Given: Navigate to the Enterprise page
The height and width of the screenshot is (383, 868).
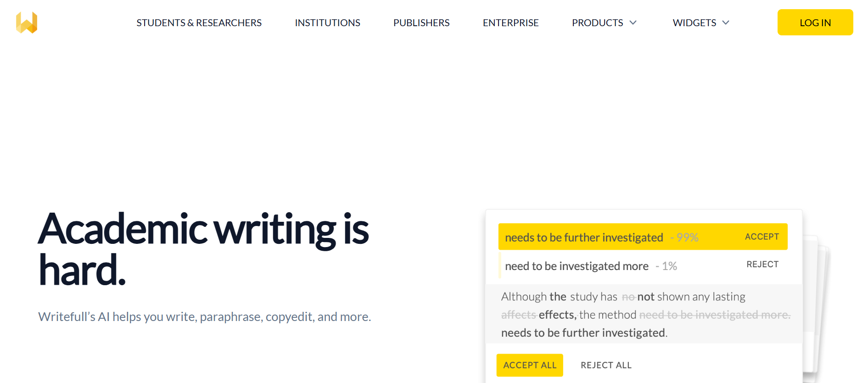Looking at the screenshot, I should 510,23.
